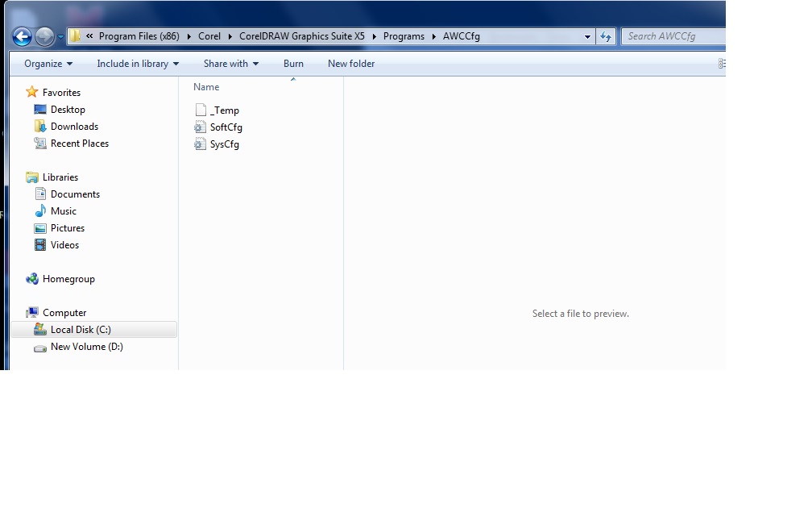Click the Burn toolbar button
This screenshot has width=812, height=508.
click(293, 64)
